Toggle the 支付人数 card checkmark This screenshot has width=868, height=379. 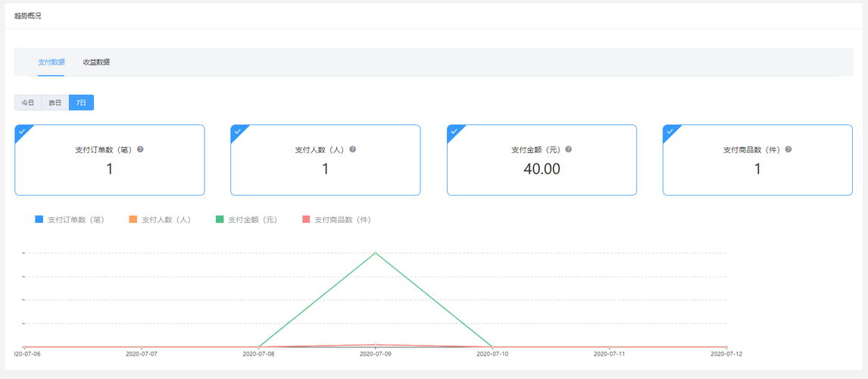click(x=238, y=132)
